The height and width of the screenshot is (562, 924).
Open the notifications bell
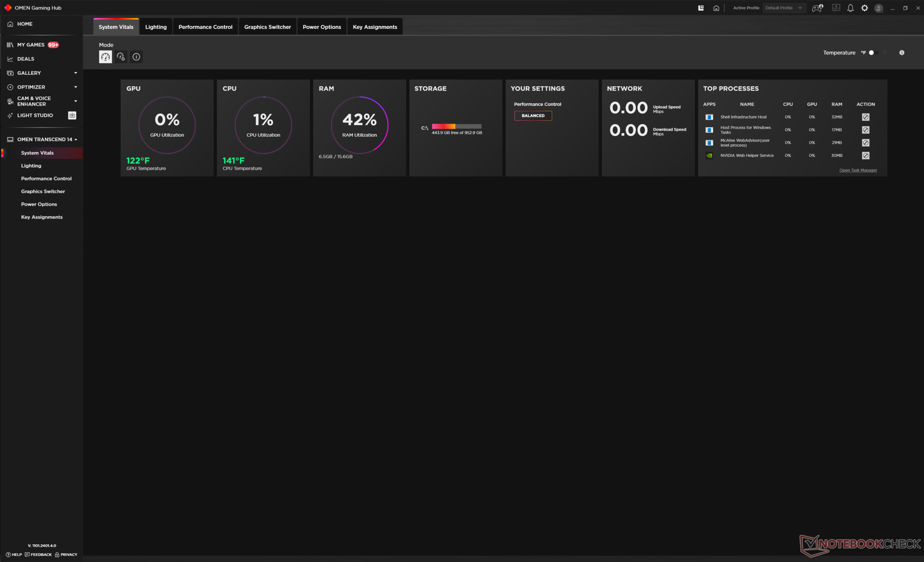tap(850, 8)
